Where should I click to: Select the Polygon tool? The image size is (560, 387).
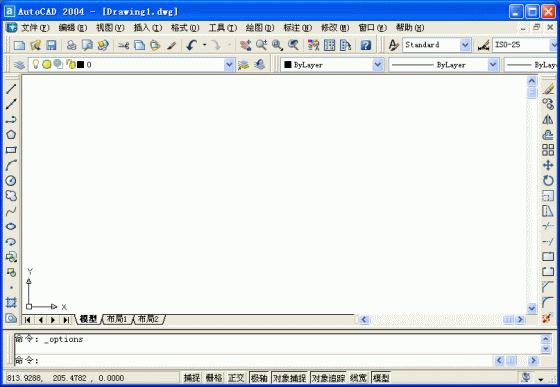tap(11, 135)
